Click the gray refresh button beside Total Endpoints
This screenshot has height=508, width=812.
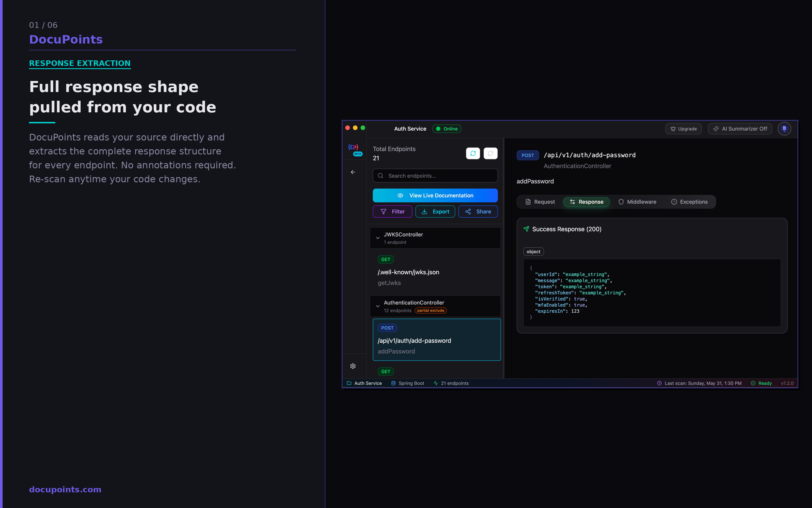tap(491, 154)
